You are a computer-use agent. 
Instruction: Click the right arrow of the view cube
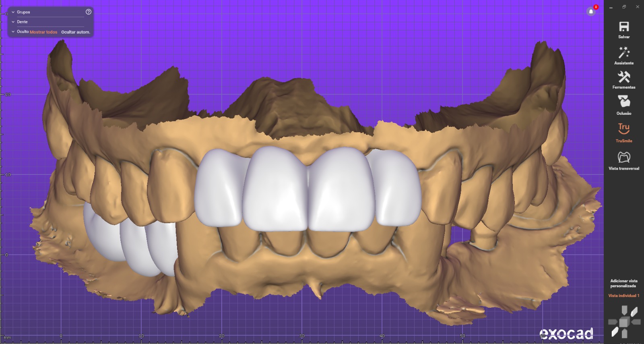(636, 322)
